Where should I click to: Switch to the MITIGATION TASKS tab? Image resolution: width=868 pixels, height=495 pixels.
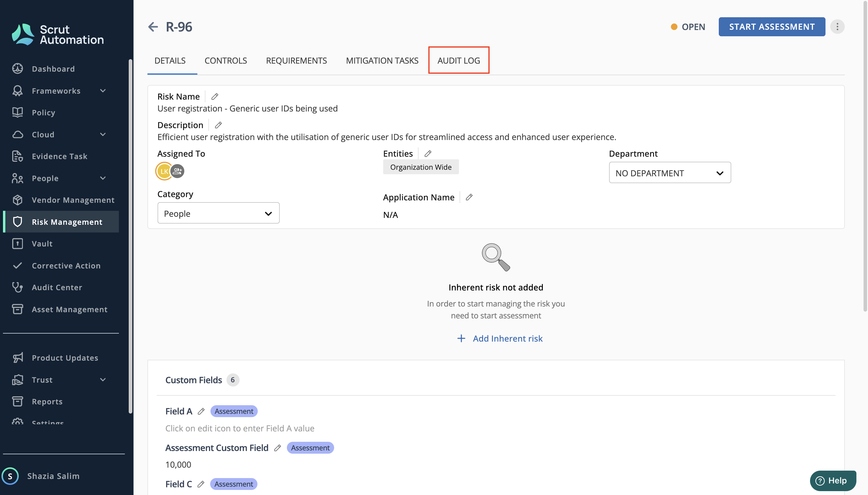pyautogui.click(x=382, y=61)
